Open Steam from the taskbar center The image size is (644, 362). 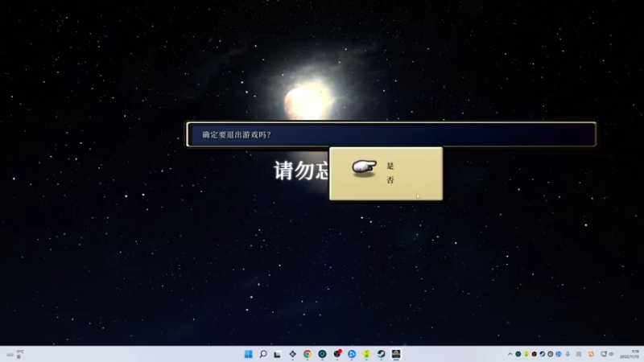click(381, 354)
